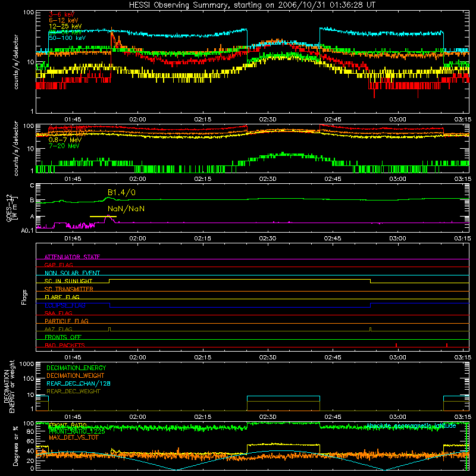Select the 50-100 keV legend label
This screenshot has width=476, height=476.
coord(67,38)
